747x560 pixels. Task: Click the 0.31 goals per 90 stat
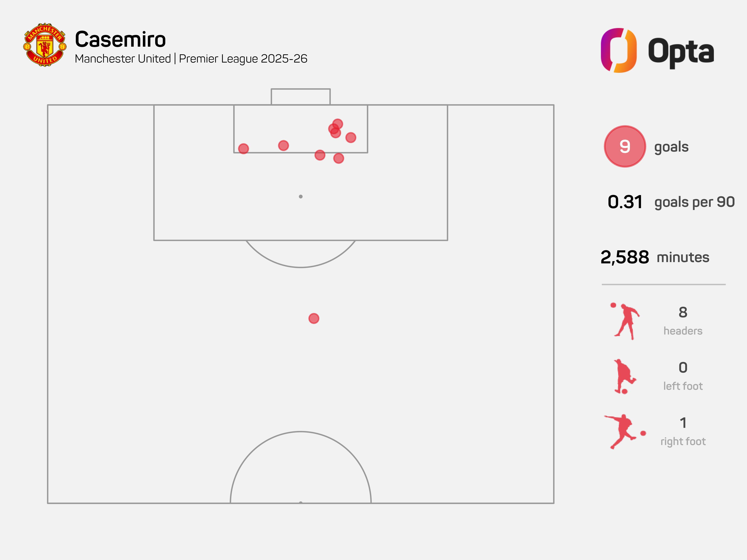click(671, 202)
